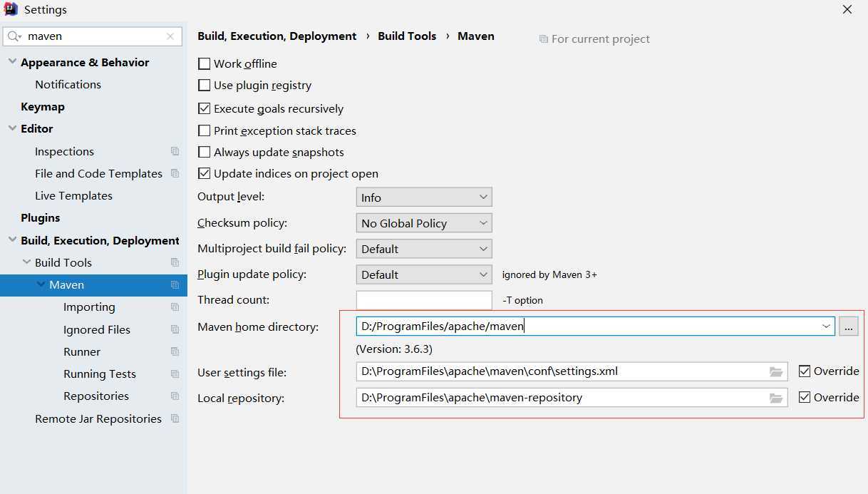Open the Checksum policy dropdown

(423, 223)
